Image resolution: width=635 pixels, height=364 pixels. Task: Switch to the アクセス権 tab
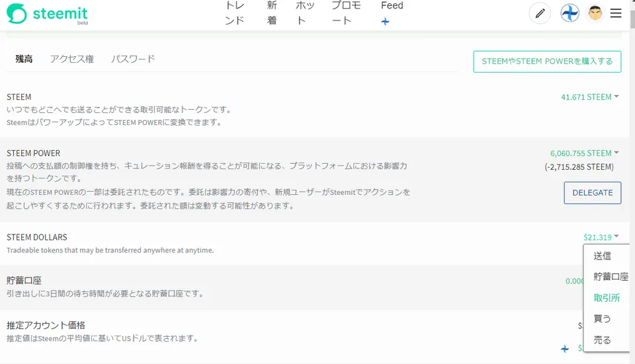point(72,59)
